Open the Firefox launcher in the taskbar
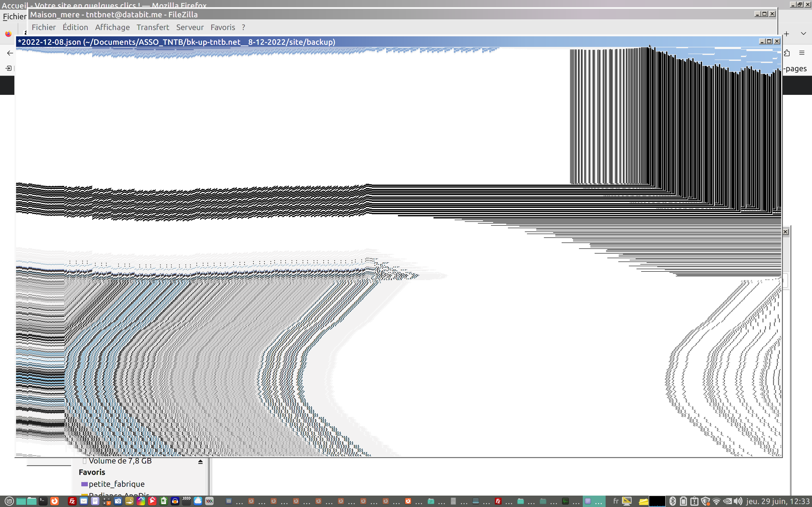Screen dimensions: 812x507 pyautogui.click(x=54, y=501)
